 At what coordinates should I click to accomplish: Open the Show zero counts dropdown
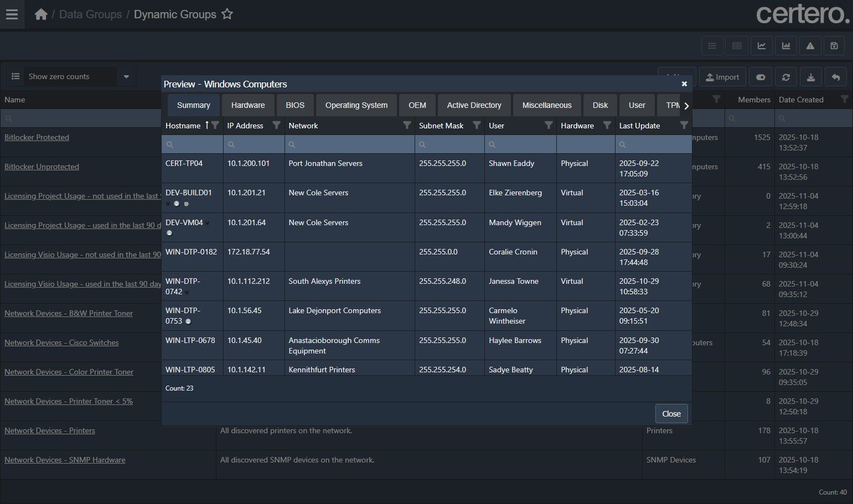126,76
